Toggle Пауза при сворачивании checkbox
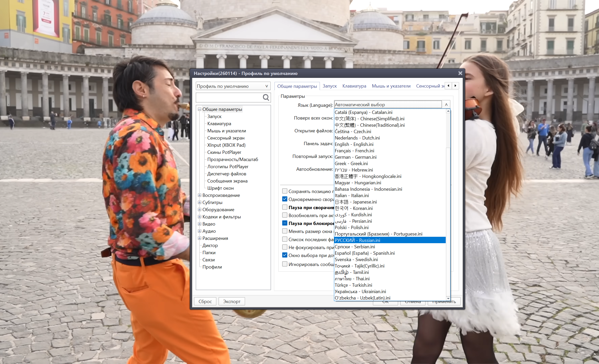 coord(285,207)
